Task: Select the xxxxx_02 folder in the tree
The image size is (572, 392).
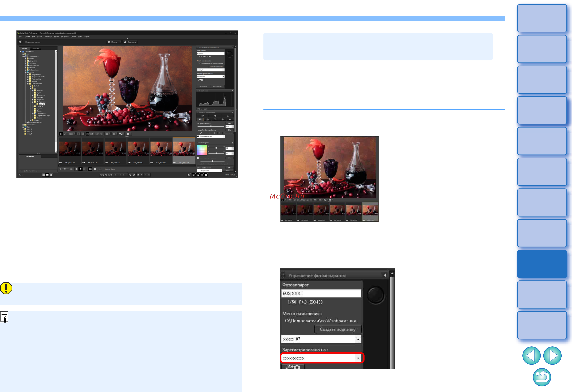Action: 29,132
